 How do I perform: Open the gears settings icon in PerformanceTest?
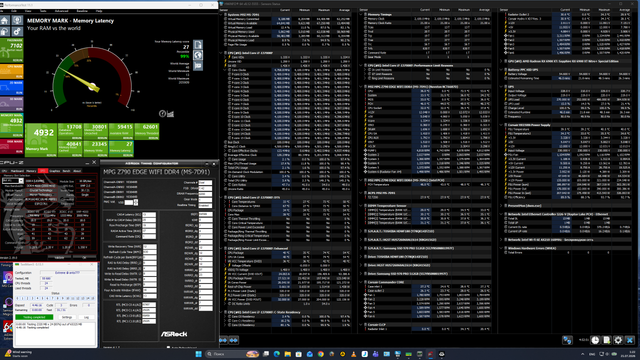pos(17,31)
